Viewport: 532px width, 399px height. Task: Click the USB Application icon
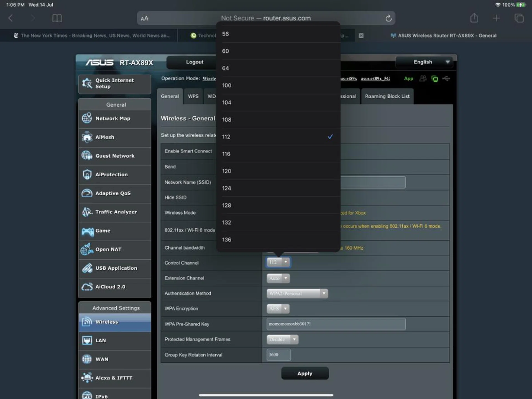[x=87, y=268]
